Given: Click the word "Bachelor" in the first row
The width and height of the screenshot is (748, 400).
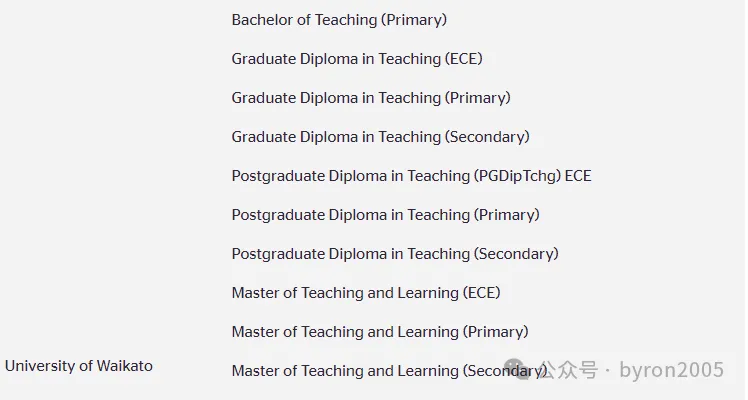Looking at the screenshot, I should (x=263, y=20).
